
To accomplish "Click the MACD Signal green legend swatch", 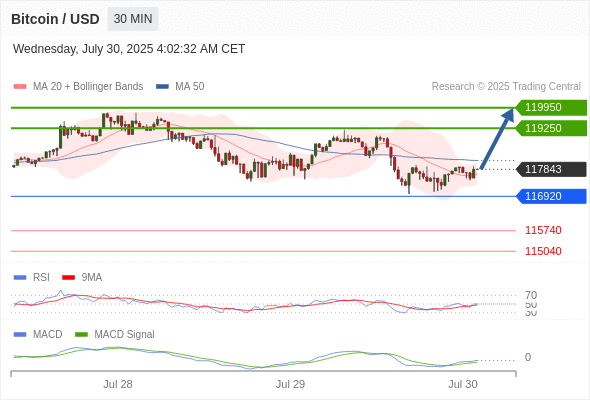I will (81, 335).
